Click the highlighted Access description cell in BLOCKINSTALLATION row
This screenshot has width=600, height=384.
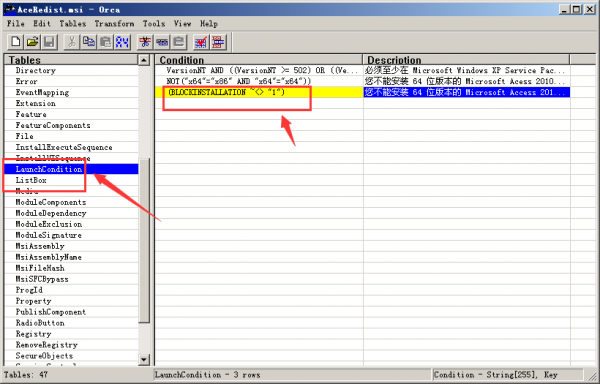(x=466, y=92)
